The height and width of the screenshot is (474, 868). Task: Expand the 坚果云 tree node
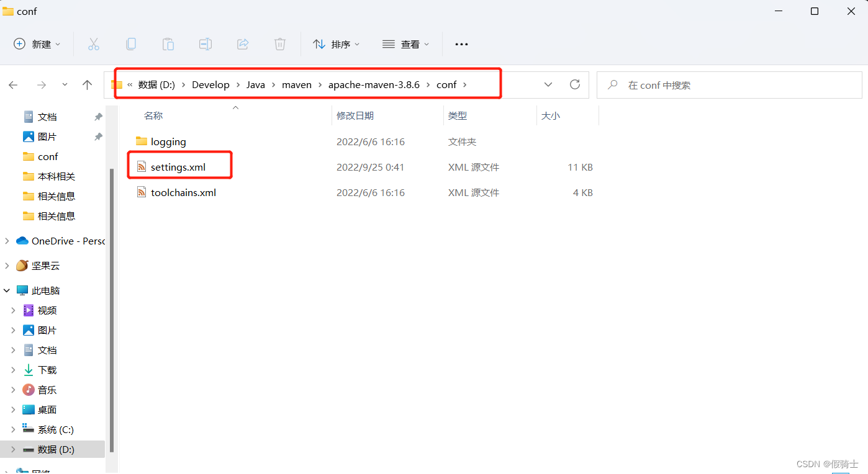point(7,266)
